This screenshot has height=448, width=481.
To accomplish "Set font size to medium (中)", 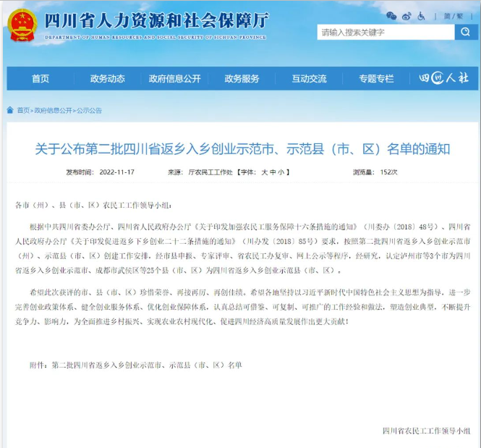I will pos(272,173).
